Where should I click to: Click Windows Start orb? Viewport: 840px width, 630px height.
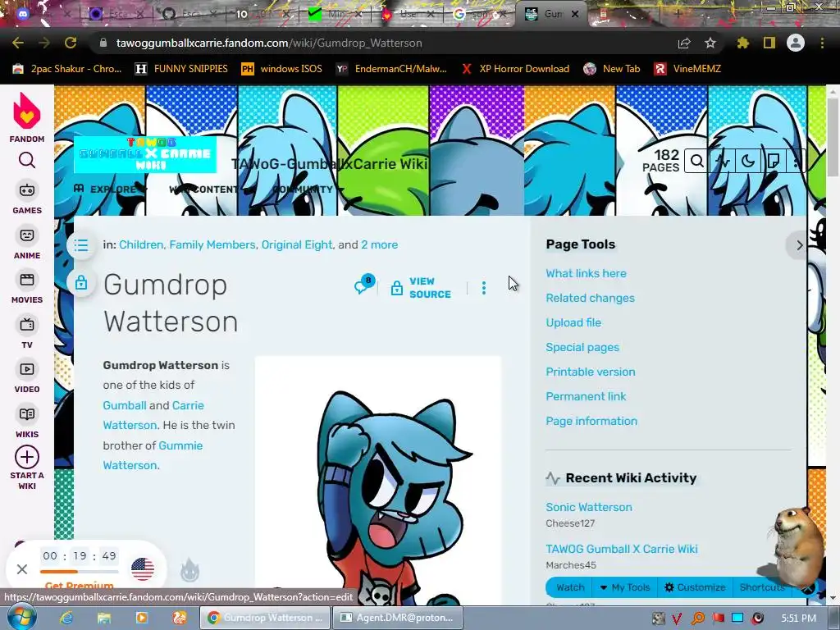[21, 617]
